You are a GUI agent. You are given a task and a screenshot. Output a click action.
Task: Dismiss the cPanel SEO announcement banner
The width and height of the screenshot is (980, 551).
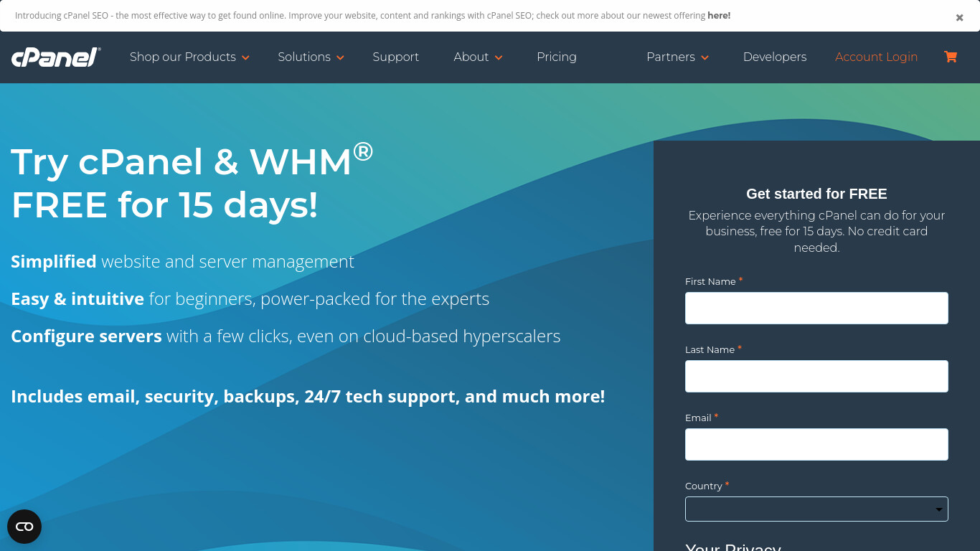pos(959,17)
